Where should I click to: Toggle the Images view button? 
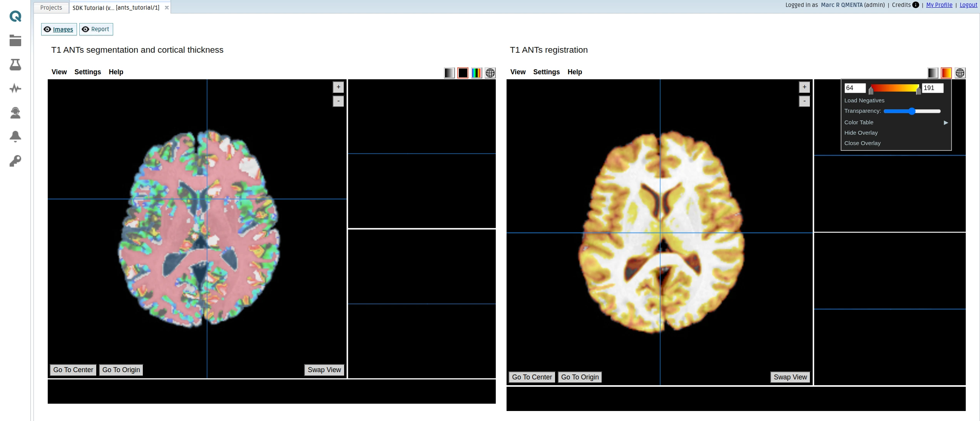pos(59,29)
